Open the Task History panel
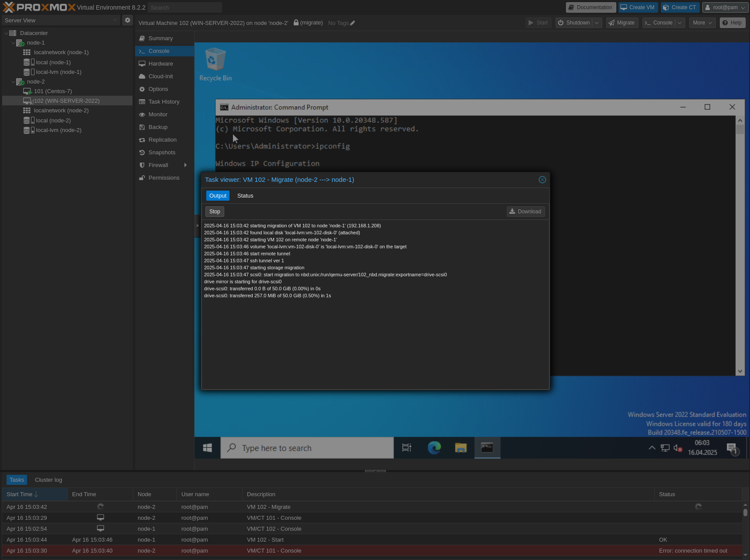The image size is (750, 560). [x=164, y=101]
